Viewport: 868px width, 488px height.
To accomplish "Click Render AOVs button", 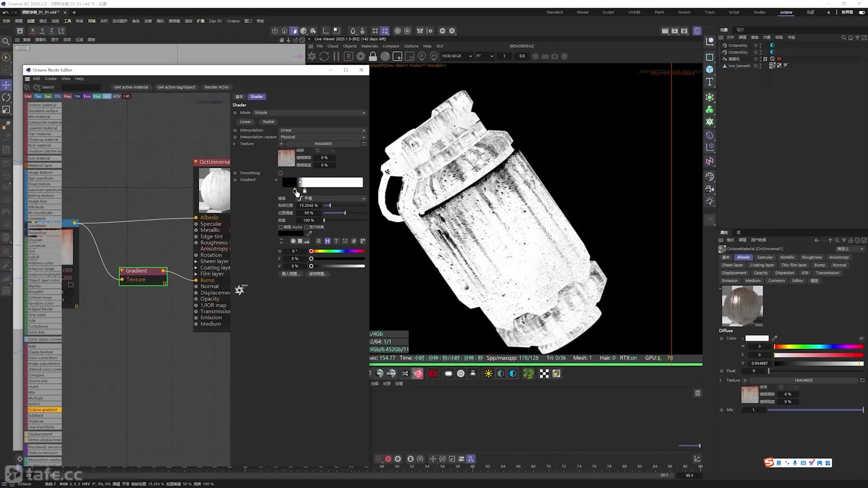I will tap(217, 87).
